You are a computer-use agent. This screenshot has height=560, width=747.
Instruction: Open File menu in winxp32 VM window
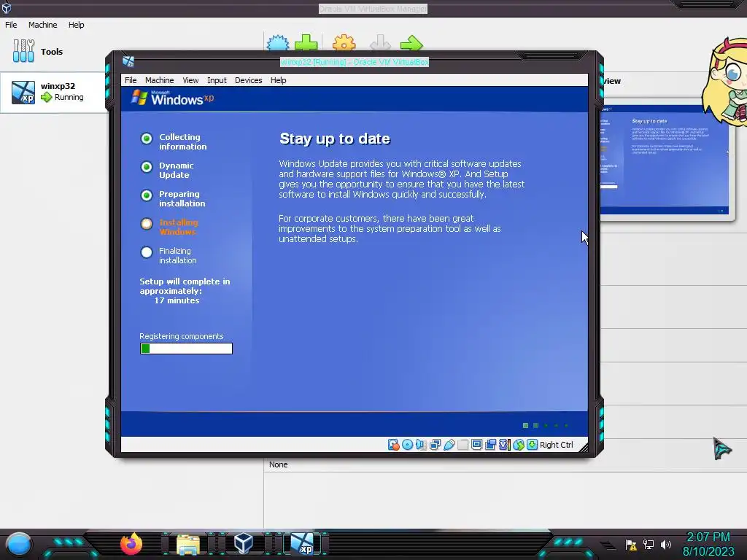131,80
